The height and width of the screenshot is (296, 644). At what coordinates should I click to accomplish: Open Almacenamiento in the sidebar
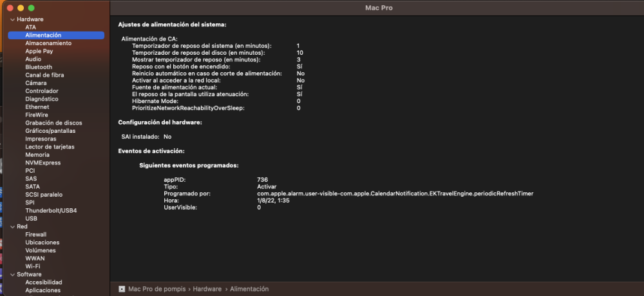(x=48, y=43)
